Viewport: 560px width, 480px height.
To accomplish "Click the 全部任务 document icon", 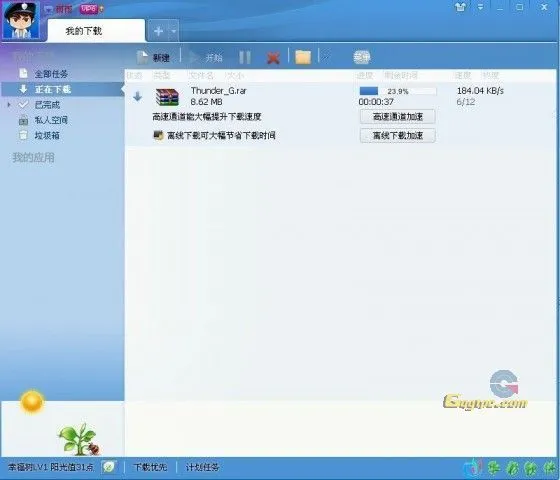I will tap(23, 74).
